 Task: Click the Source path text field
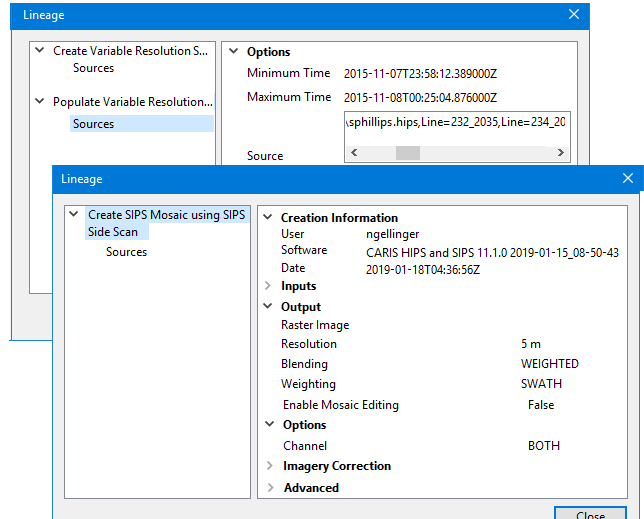click(456, 123)
